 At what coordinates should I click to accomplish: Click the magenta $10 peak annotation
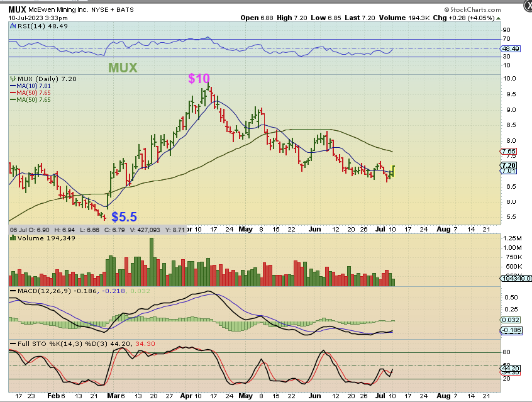[x=199, y=79]
